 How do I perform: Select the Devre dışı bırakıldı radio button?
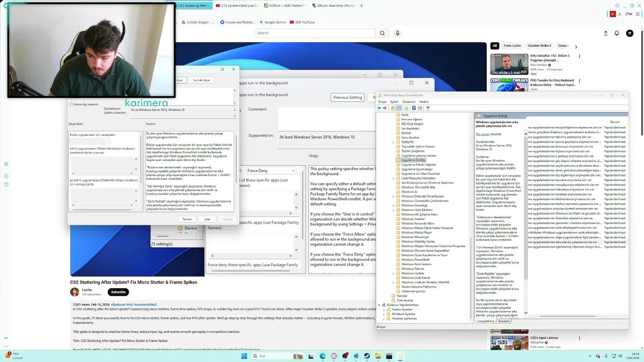(71, 104)
